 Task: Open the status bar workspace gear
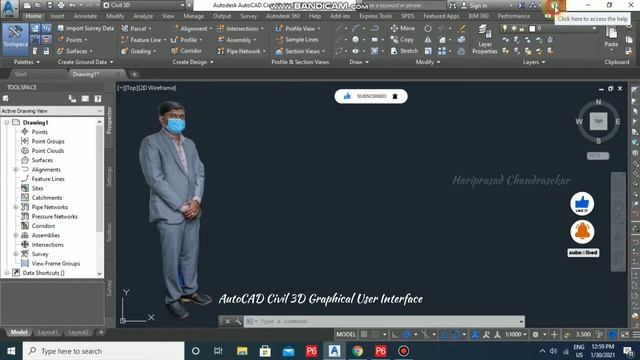click(535, 334)
